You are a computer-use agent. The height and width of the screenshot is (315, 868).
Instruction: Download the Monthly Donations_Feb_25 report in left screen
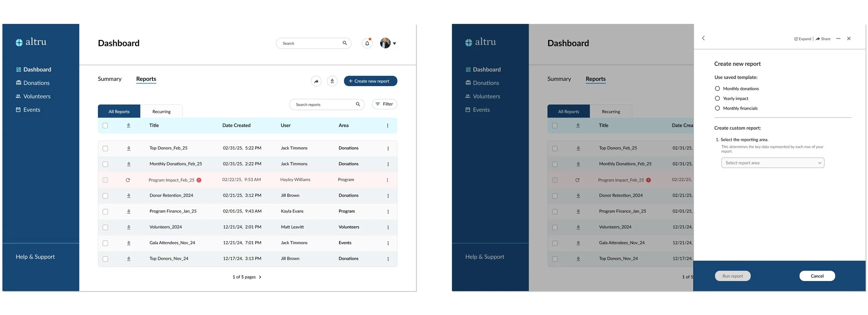(128, 164)
